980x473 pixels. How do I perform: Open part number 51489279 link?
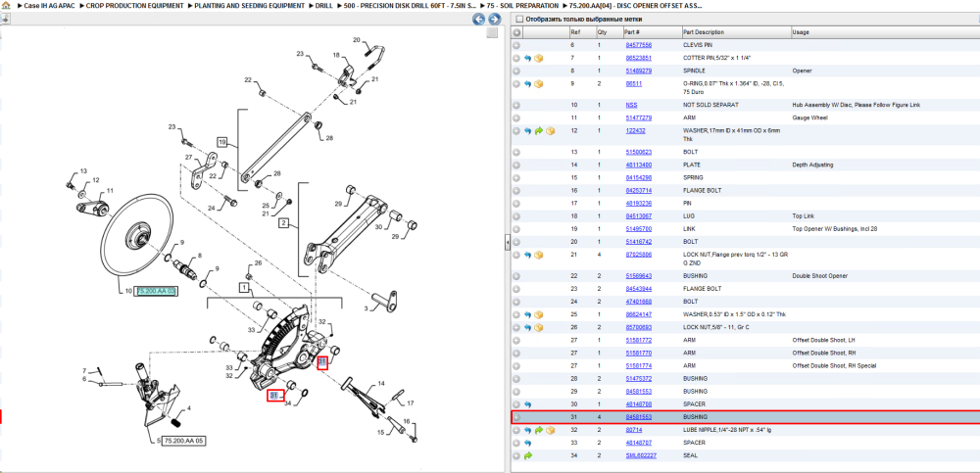639,71
